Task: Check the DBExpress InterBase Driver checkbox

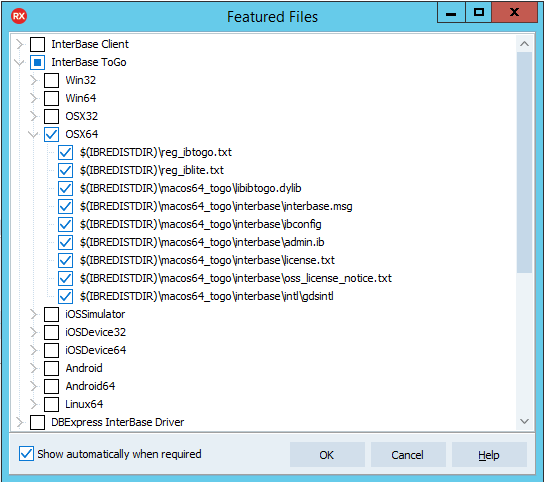Action: tap(37, 422)
